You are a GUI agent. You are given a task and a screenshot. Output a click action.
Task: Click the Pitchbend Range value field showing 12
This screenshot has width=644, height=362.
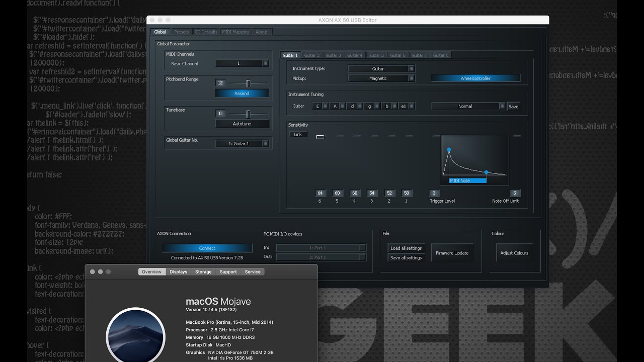[x=220, y=83]
